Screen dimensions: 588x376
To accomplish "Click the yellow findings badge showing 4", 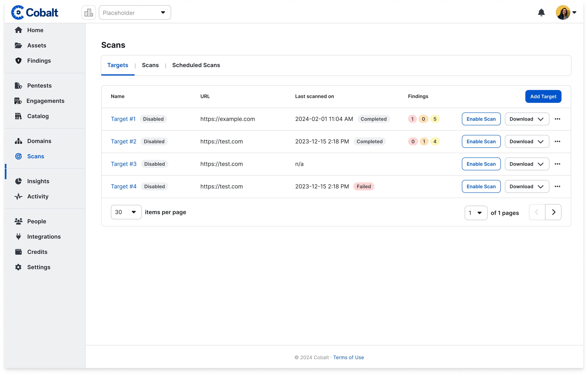I will [435, 141].
